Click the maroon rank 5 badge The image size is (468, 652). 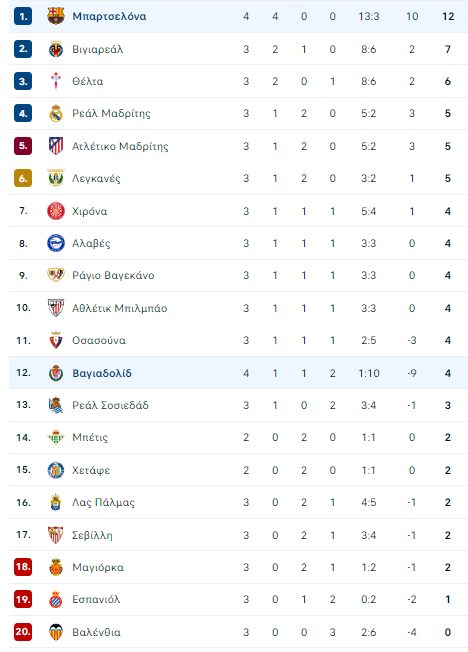click(23, 146)
